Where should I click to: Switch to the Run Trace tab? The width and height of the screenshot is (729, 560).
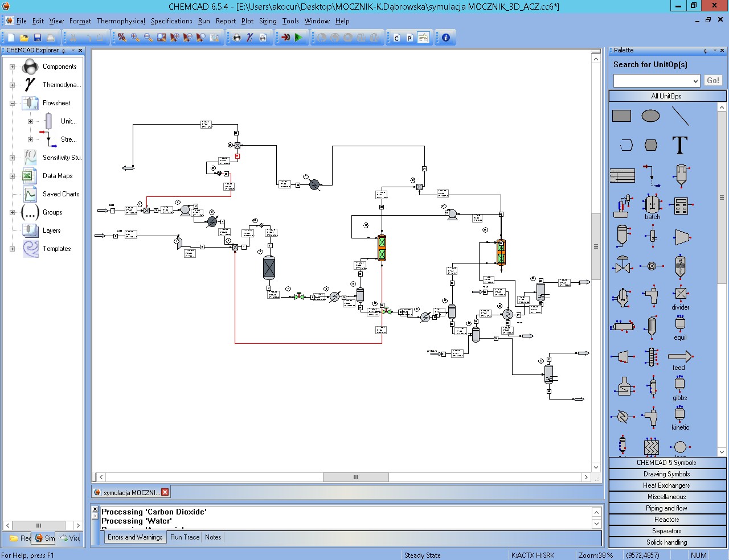coord(185,537)
